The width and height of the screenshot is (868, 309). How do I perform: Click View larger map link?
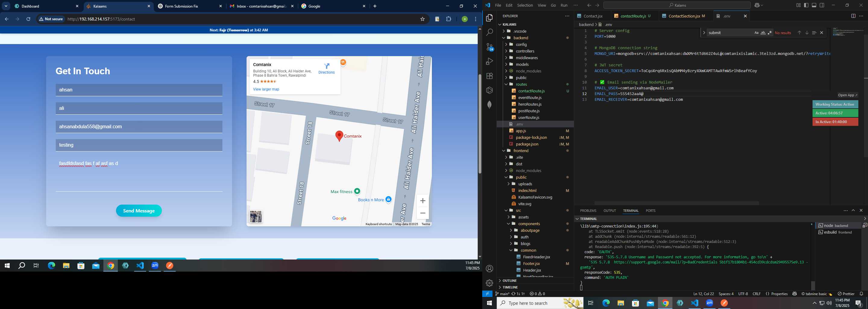pos(266,89)
